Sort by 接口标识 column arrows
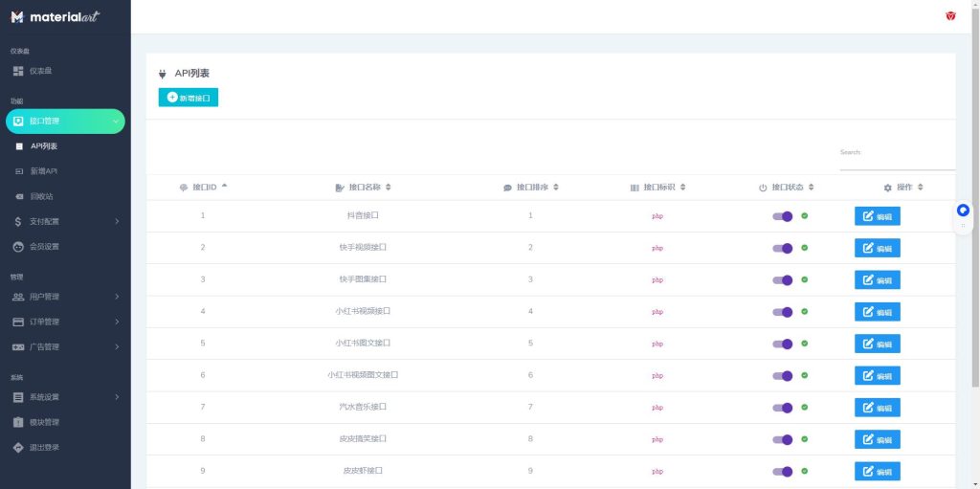The image size is (980, 489). coord(682,187)
